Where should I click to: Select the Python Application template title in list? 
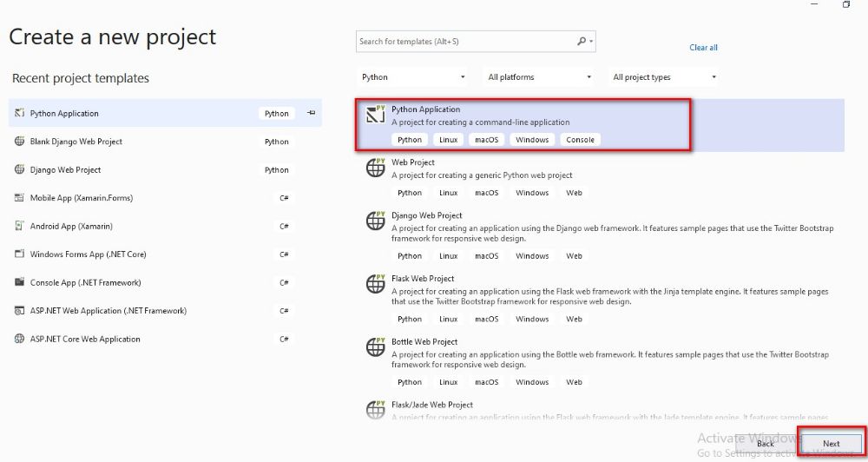tap(425, 109)
